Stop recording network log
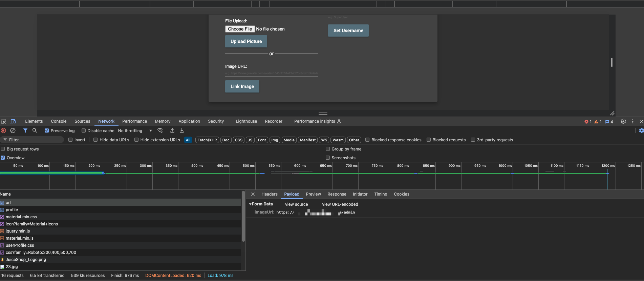This screenshot has height=281, width=644. [3, 131]
